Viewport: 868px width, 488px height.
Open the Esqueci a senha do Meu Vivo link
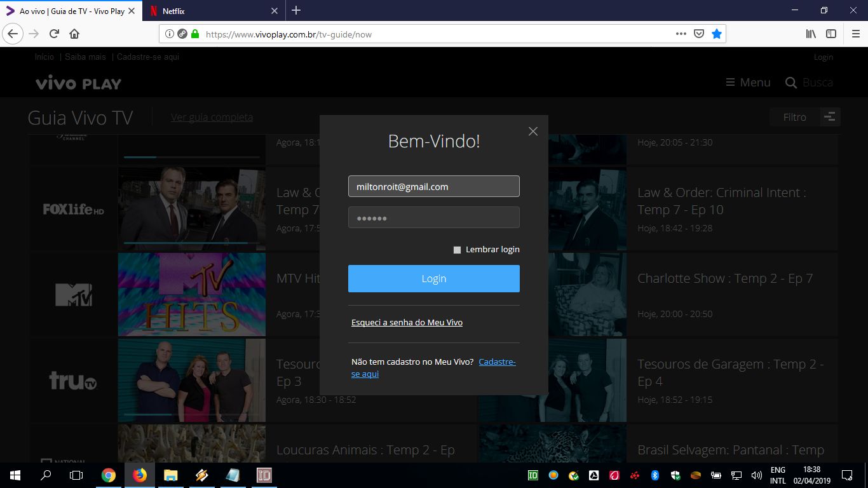pos(407,323)
